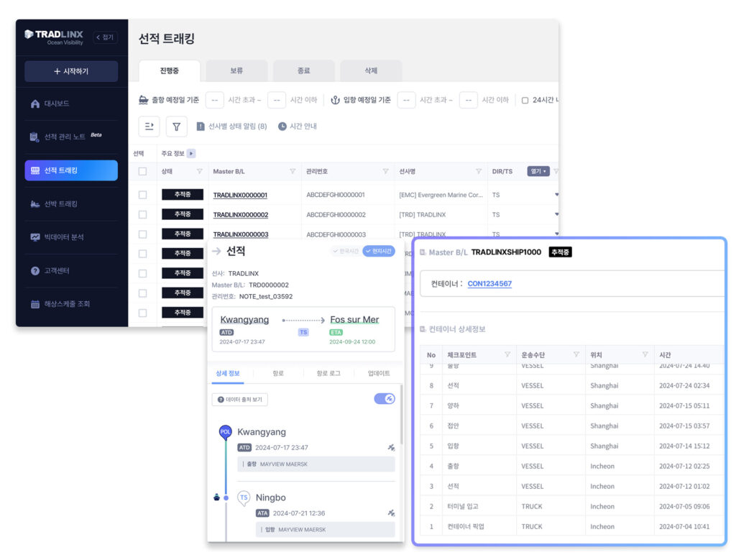
Task: Open TRADLINX0000003 Master B/L link
Action: 241,234
